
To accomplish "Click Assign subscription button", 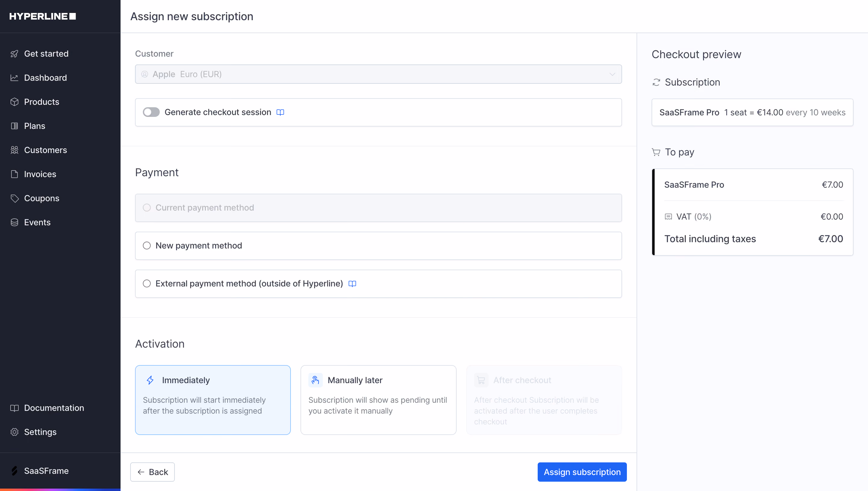I will pyautogui.click(x=582, y=472).
